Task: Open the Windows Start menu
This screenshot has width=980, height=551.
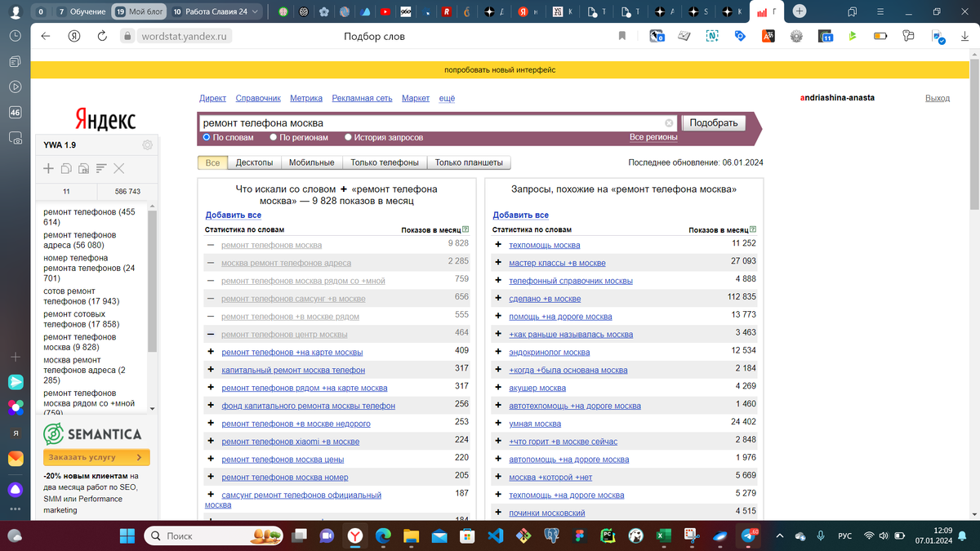Action: click(128, 535)
